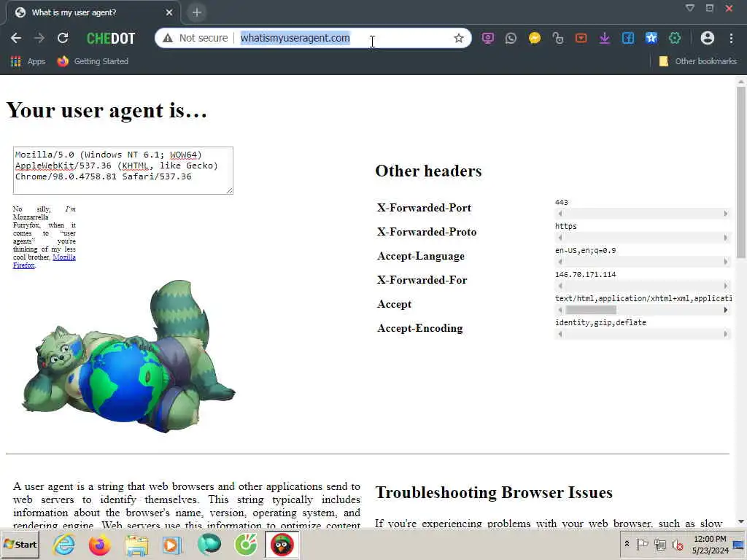Open the taskbar clock showing 12:00 PM
The image size is (747, 560).
tap(710, 545)
